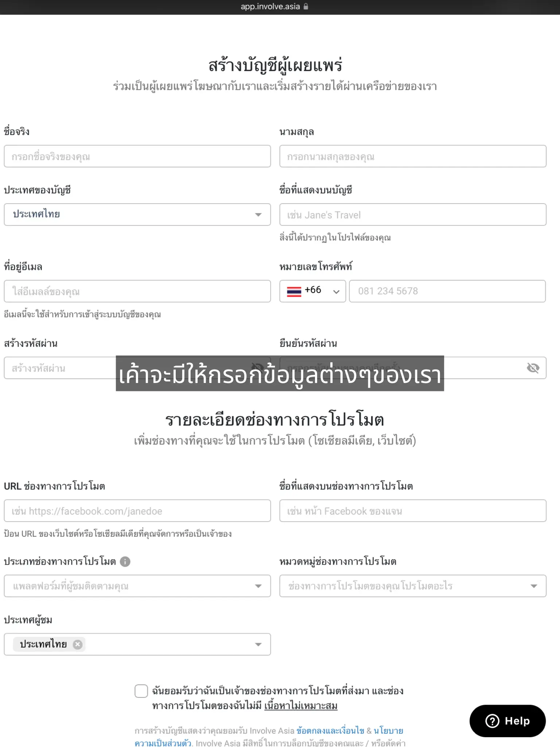Expand the viewer country dropdown arrow
This screenshot has width=560, height=747.
tap(258, 645)
